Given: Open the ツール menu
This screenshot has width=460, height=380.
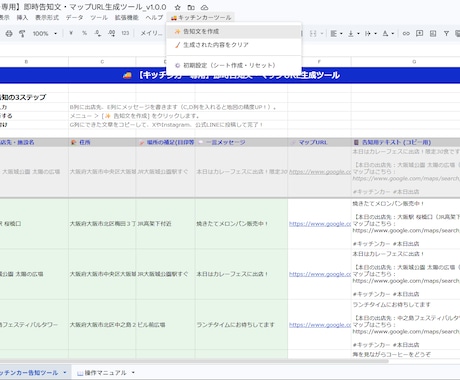Looking at the screenshot, I should [99, 17].
